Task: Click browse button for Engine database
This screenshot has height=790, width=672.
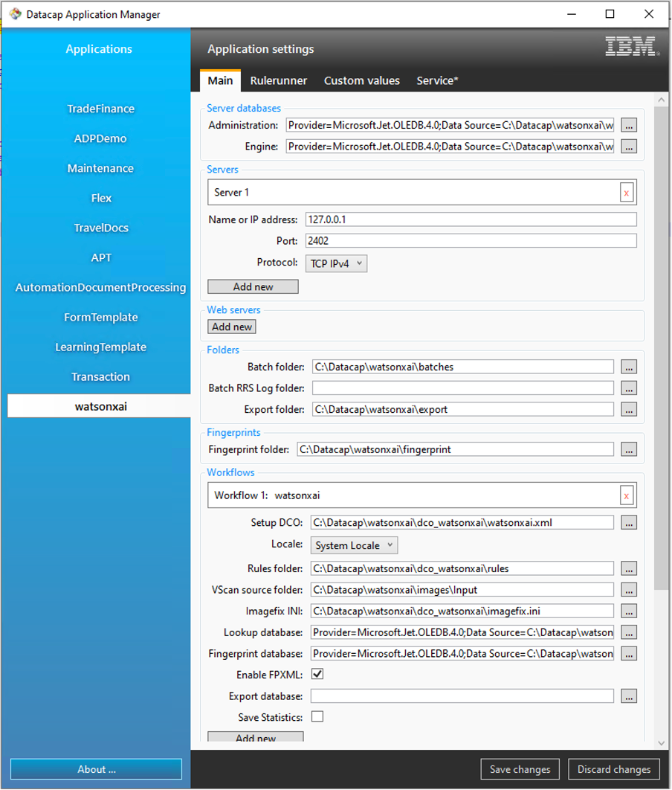Action: click(x=629, y=147)
